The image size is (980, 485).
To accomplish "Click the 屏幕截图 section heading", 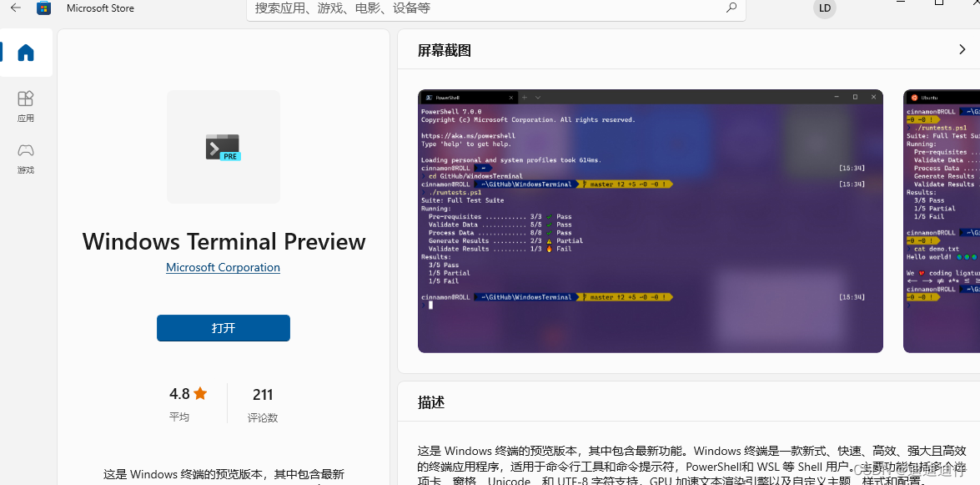I will pyautogui.click(x=444, y=51).
